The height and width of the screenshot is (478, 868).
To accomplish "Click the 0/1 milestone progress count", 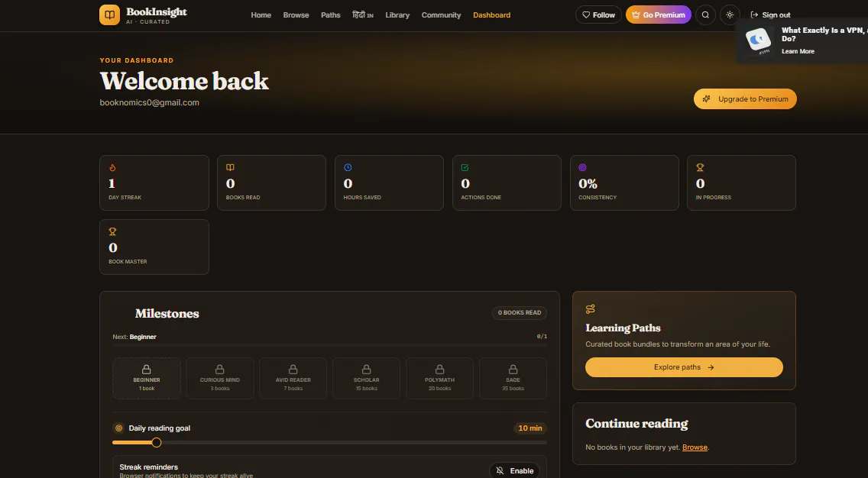I will click(542, 337).
